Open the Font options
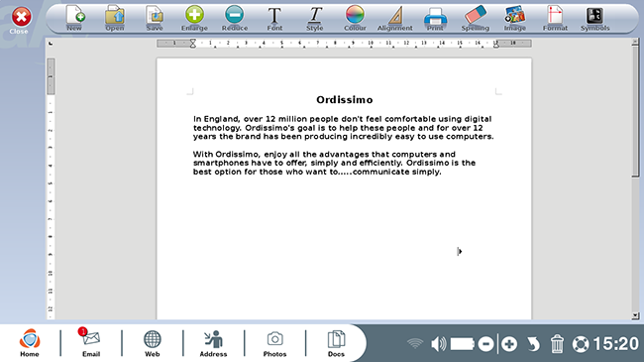Screen dimensions: 644x362 pyautogui.click(x=274, y=19)
